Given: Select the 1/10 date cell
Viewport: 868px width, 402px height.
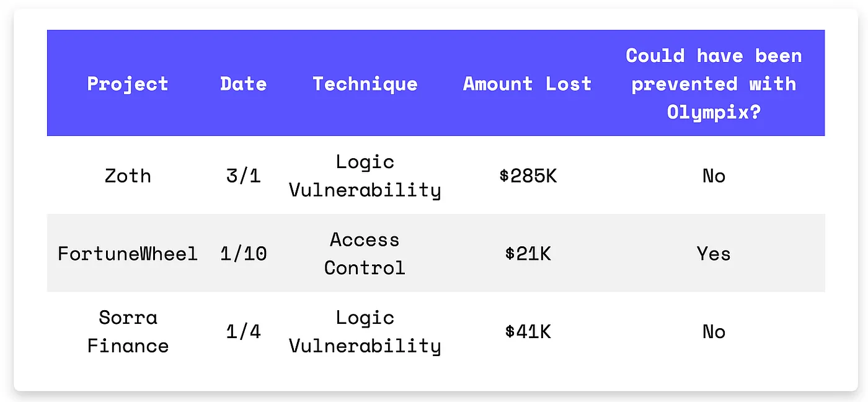Looking at the screenshot, I should click(243, 253).
